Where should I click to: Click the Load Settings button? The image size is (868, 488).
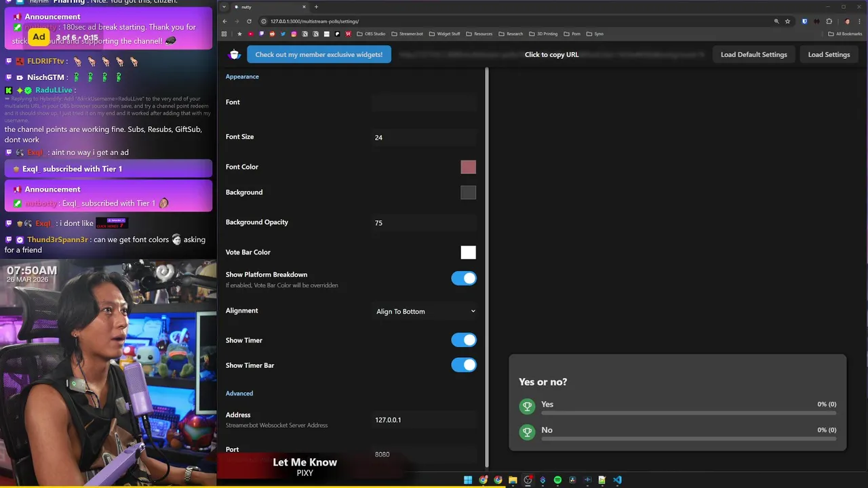click(829, 54)
